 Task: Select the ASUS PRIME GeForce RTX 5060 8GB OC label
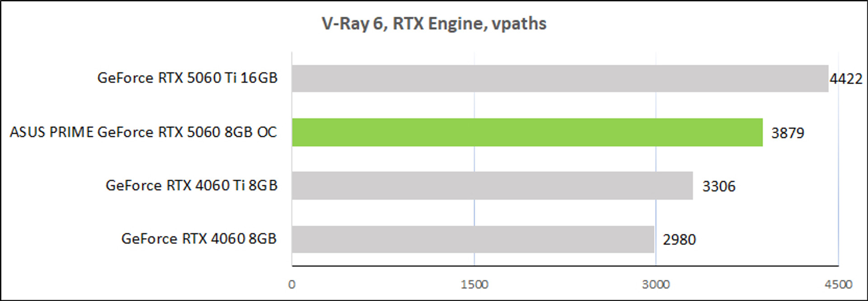click(x=143, y=132)
